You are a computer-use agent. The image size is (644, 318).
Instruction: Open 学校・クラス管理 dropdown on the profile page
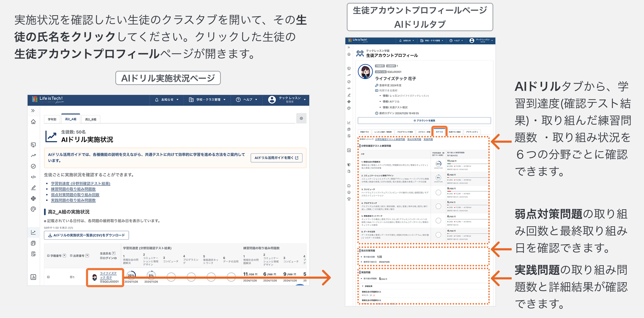click(x=432, y=41)
